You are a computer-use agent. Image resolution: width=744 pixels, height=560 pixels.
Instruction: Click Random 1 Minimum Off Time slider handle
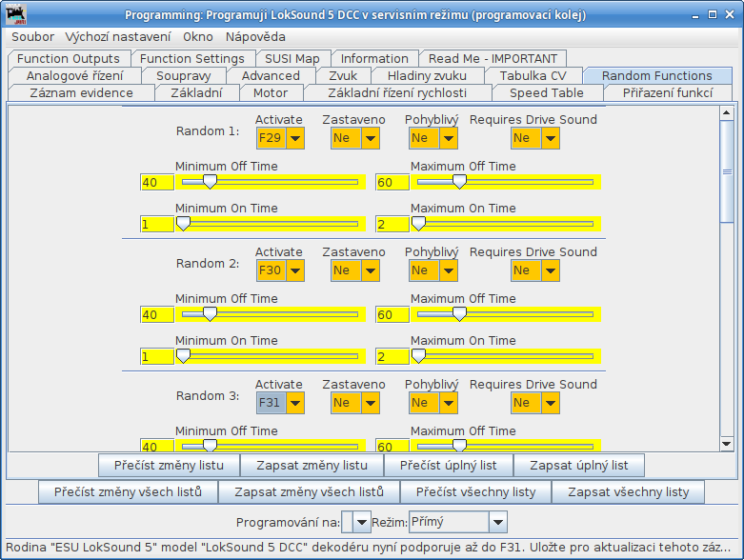coord(210,181)
